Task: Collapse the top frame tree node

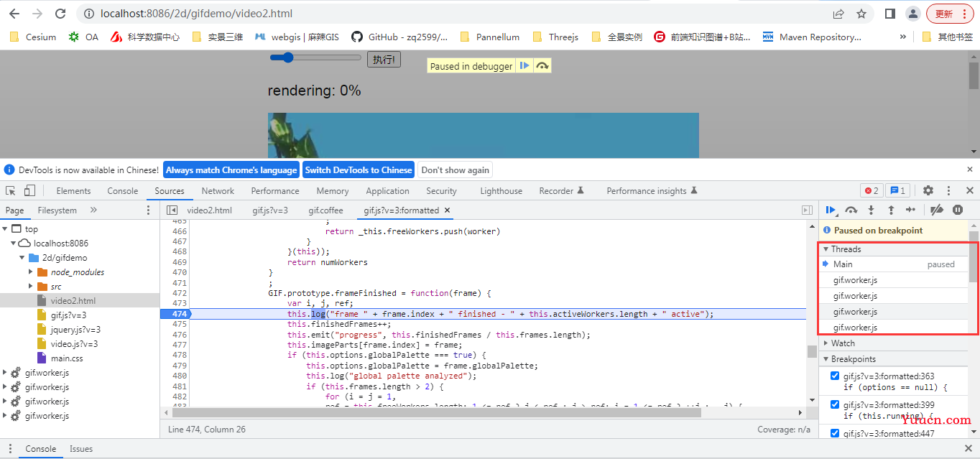Action: 5,228
